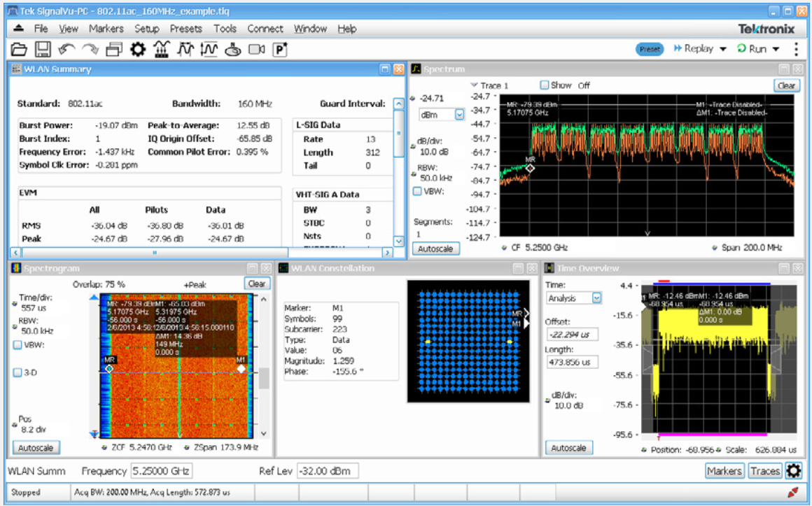
Task: Click the Traces button at bottom right
Action: click(x=764, y=471)
